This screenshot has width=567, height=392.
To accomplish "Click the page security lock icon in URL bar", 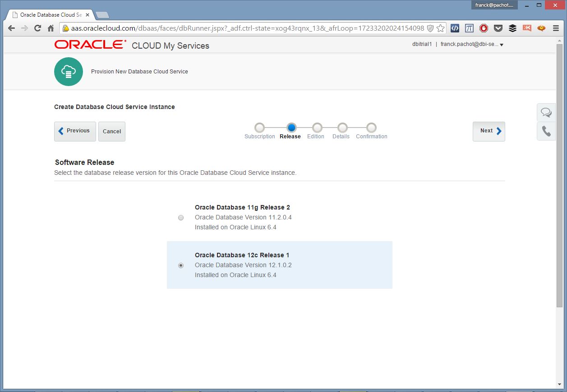I will point(66,28).
